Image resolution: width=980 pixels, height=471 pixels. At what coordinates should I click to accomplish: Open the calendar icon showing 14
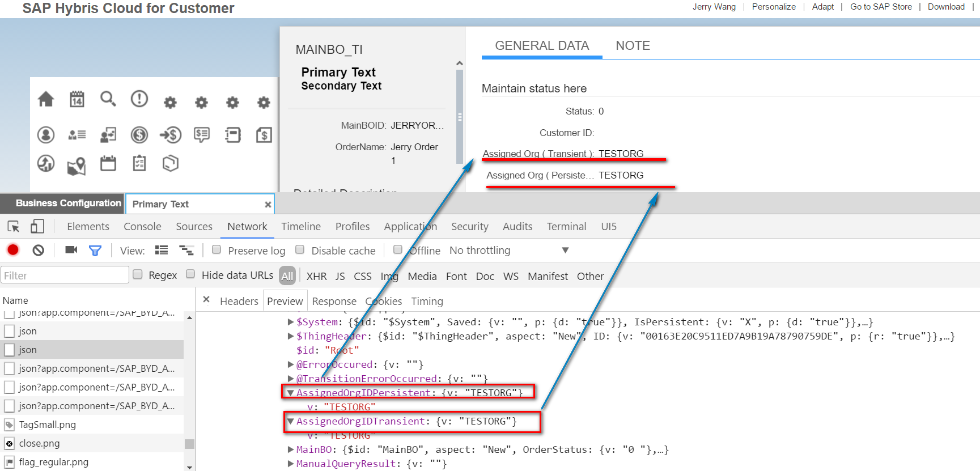click(77, 99)
